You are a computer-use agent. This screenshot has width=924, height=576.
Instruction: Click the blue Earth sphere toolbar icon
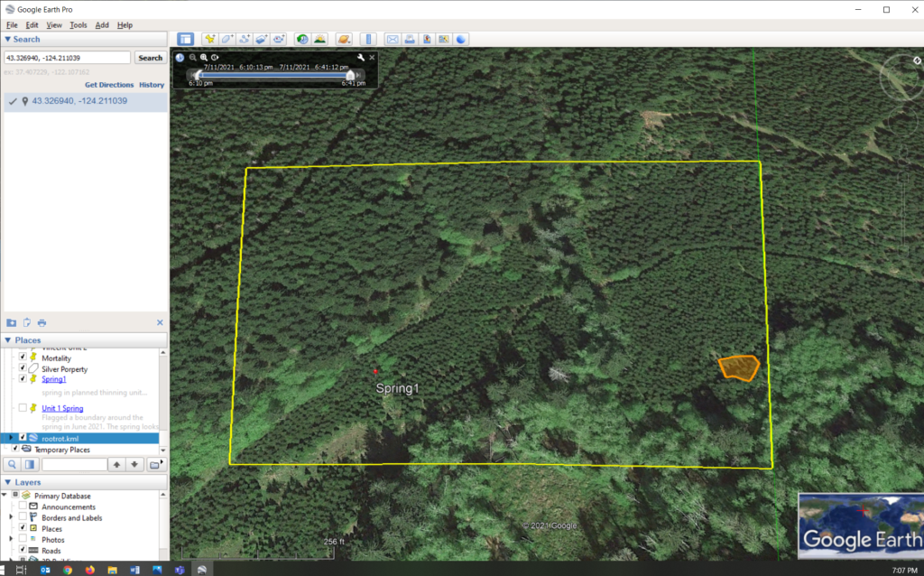point(461,39)
